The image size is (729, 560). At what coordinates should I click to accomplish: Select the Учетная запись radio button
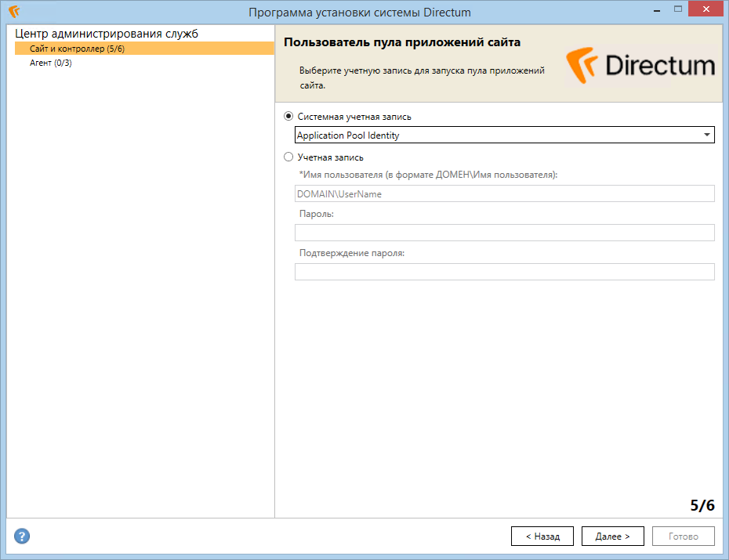[288, 157]
